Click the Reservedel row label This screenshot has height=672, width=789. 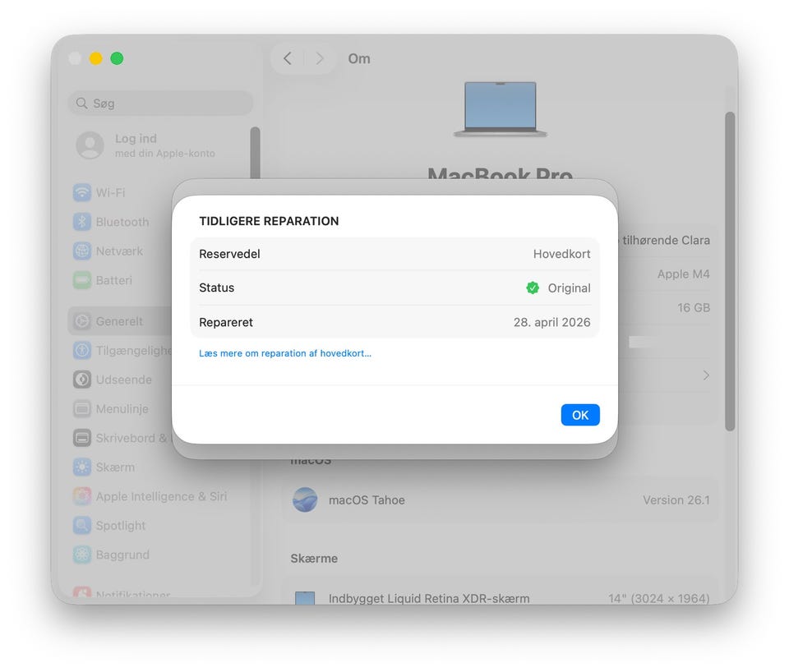(x=229, y=254)
